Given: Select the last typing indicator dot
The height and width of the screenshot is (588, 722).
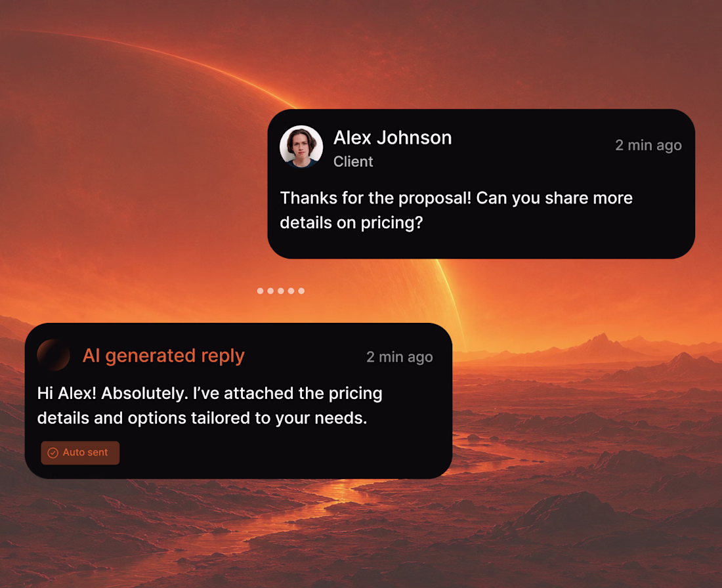Looking at the screenshot, I should pos(301,291).
